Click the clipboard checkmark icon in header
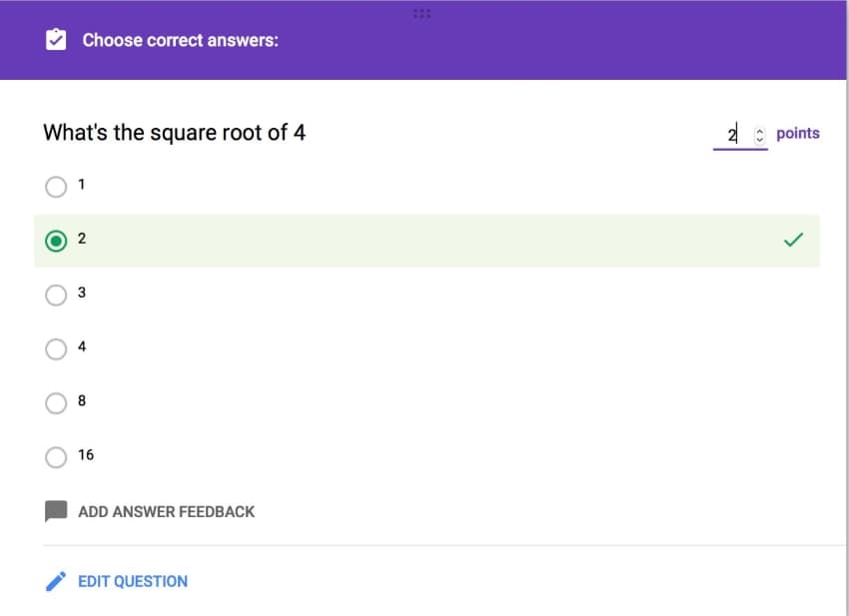Image resolution: width=849 pixels, height=616 pixels. pos(56,40)
